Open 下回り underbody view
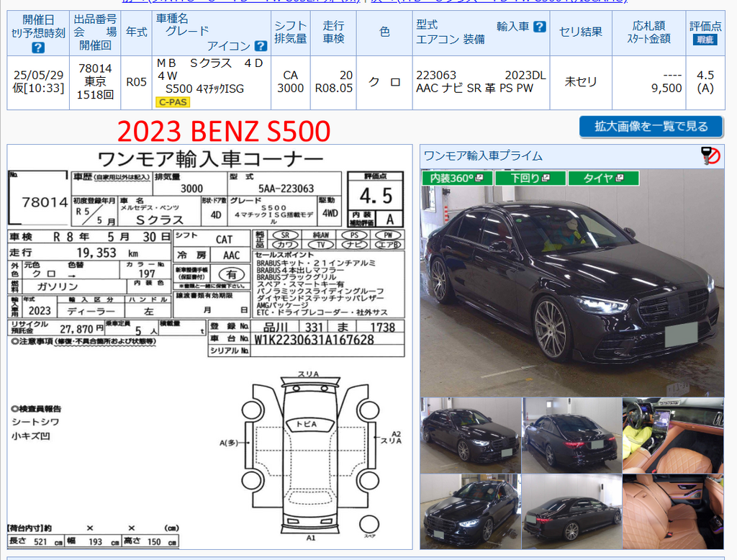The image size is (737, 560). [530, 179]
